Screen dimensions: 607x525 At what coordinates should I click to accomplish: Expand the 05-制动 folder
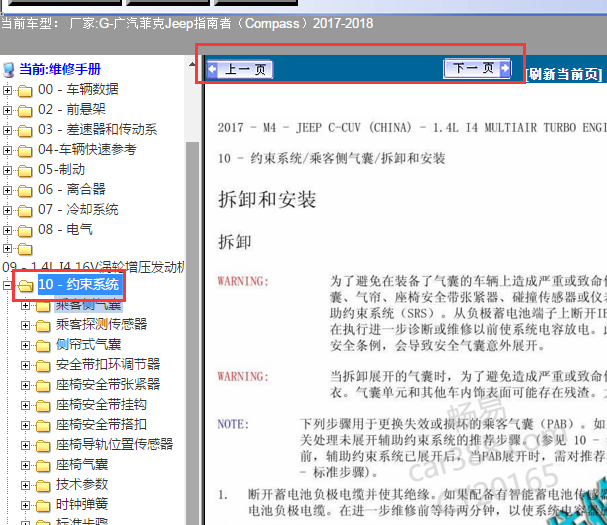7,170
